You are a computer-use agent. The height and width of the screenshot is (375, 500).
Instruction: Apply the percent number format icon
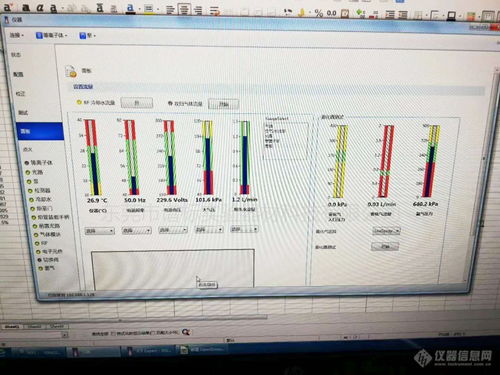(319, 13)
